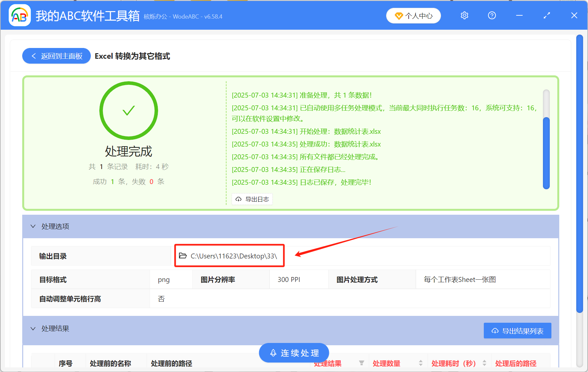Click the download icon on 导出日志

[x=238, y=199]
